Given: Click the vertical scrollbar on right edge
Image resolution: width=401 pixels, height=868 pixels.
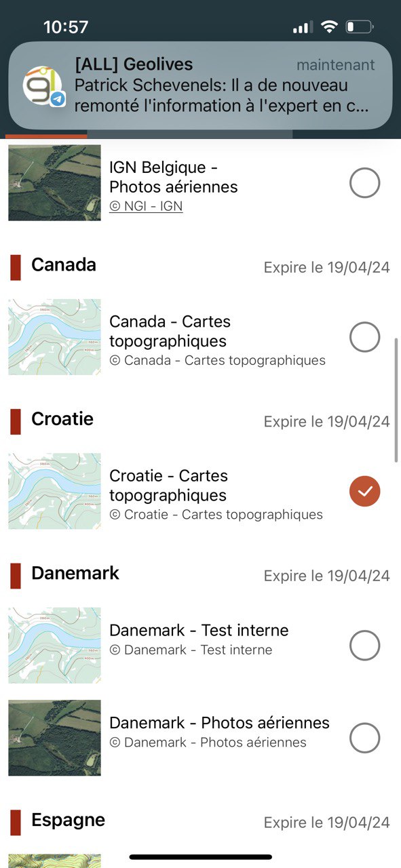Looking at the screenshot, I should coord(397,400).
